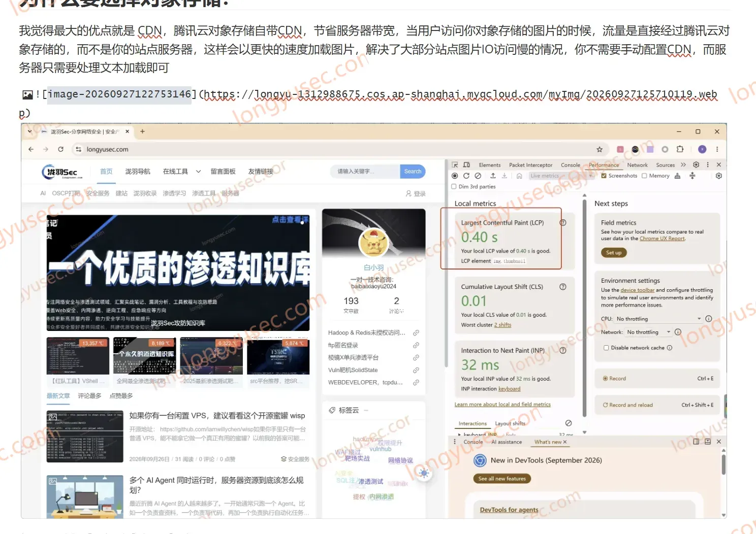Tick Disable network cache checkbox
This screenshot has width=756, height=534.
tap(606, 348)
